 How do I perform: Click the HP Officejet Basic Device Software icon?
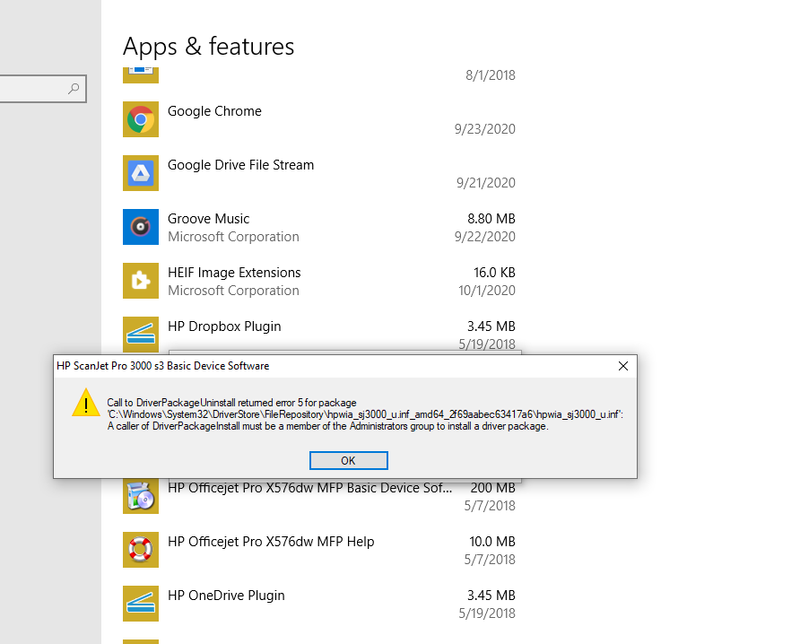point(140,495)
